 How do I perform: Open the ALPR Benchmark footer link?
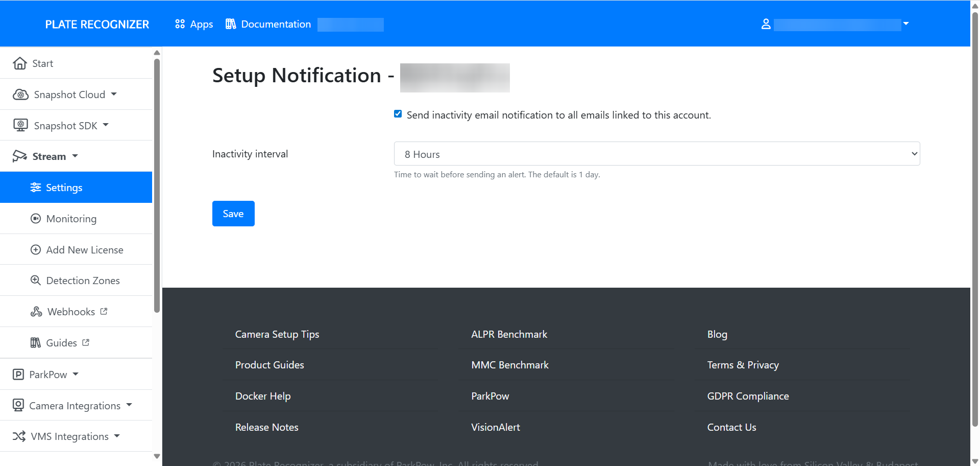tap(509, 334)
